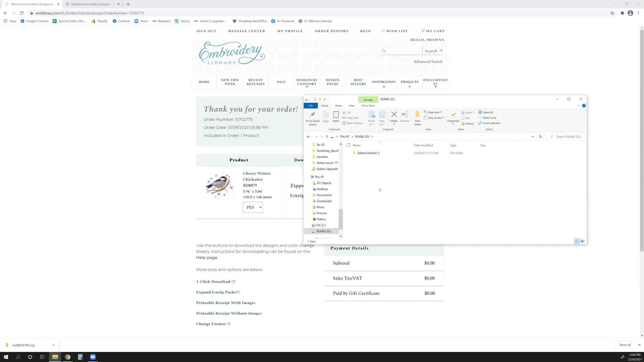Viewport: 644px width, 362px height.
Task: Click the Paste icon in the ribbon
Action: (336, 117)
